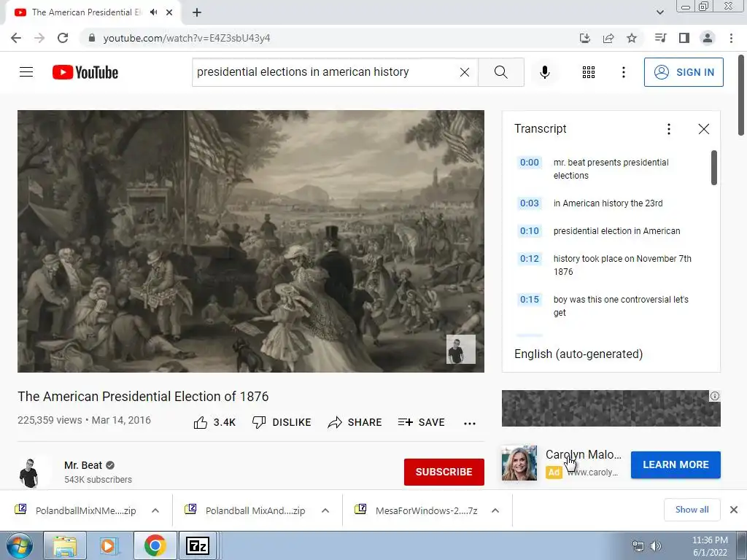Click the ad info icon on banner
The image size is (747, 560).
tap(715, 396)
